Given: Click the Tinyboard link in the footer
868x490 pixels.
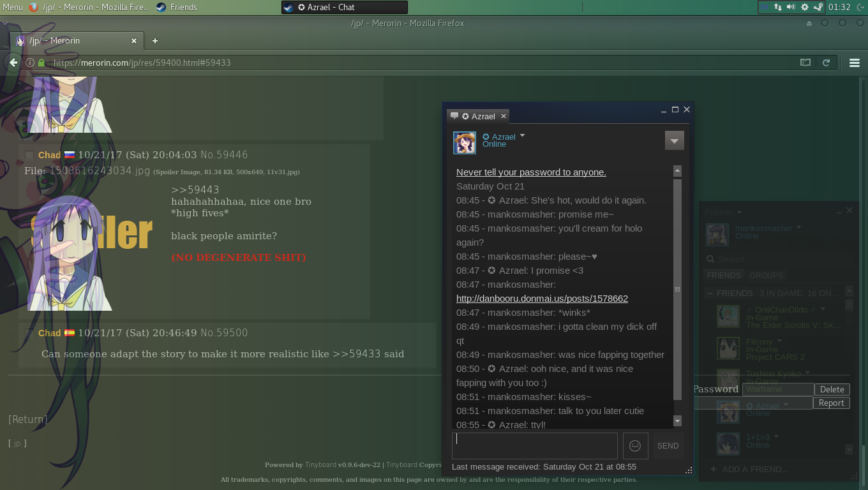Looking at the screenshot, I should [x=320, y=465].
